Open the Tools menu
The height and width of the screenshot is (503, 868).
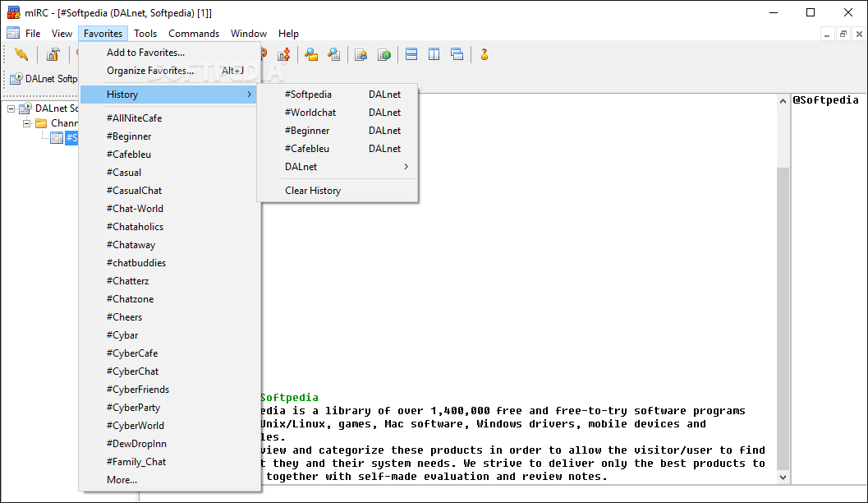tap(145, 33)
